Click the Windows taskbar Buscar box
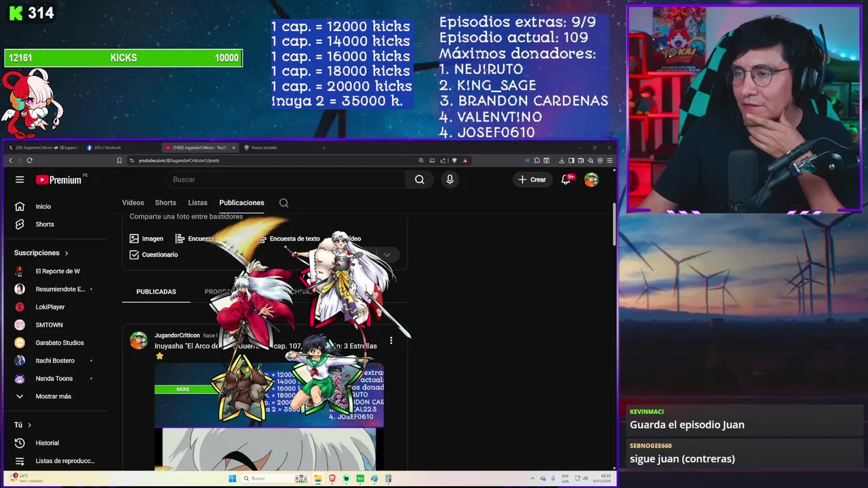The image size is (868, 488). point(277,479)
